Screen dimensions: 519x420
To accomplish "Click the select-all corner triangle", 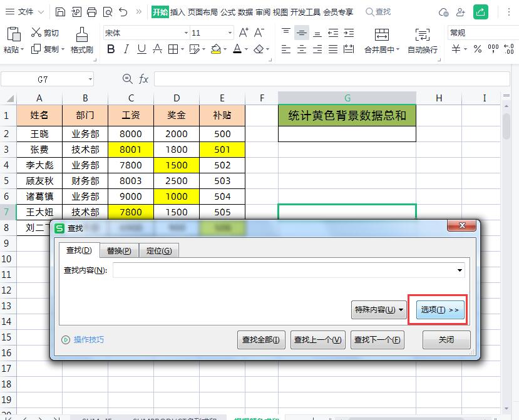I will (9, 98).
